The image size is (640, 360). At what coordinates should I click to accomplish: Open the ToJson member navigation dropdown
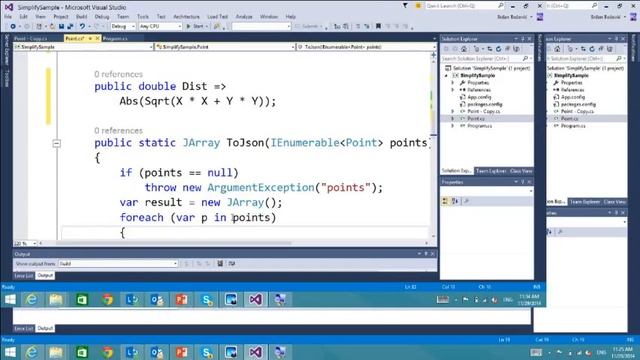coord(366,47)
